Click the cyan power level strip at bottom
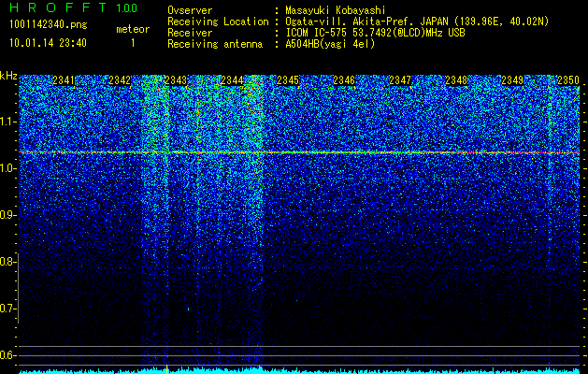The image size is (588, 374). (299, 370)
